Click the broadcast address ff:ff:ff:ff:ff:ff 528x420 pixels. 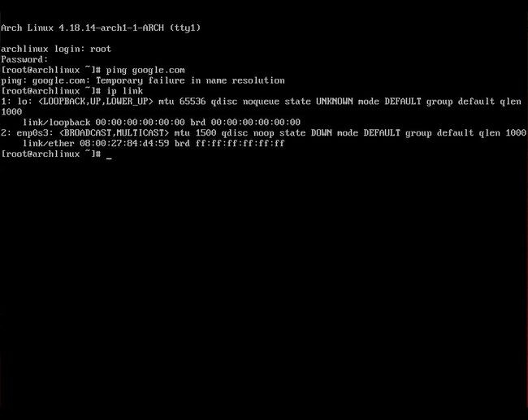pyautogui.click(x=240, y=144)
